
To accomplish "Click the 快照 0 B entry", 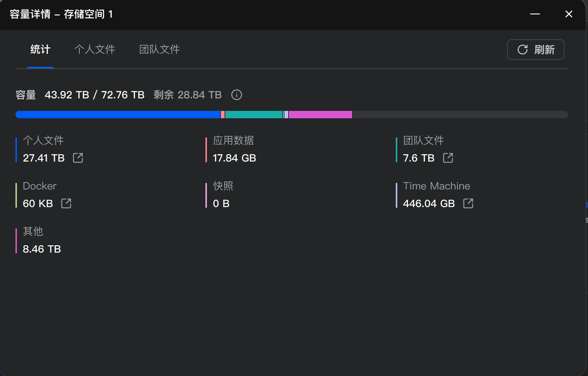I will pyautogui.click(x=220, y=195).
